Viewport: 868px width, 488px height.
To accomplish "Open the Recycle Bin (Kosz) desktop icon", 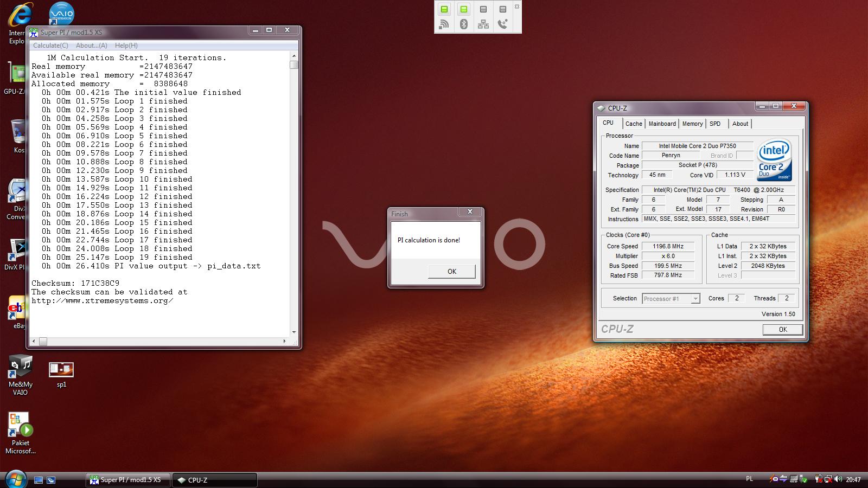I will (x=17, y=136).
